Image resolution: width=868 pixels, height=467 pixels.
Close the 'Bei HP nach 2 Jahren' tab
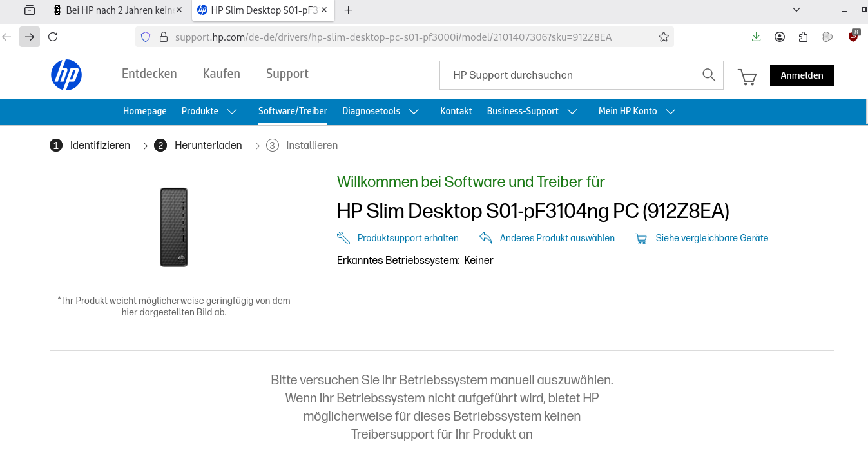178,10
